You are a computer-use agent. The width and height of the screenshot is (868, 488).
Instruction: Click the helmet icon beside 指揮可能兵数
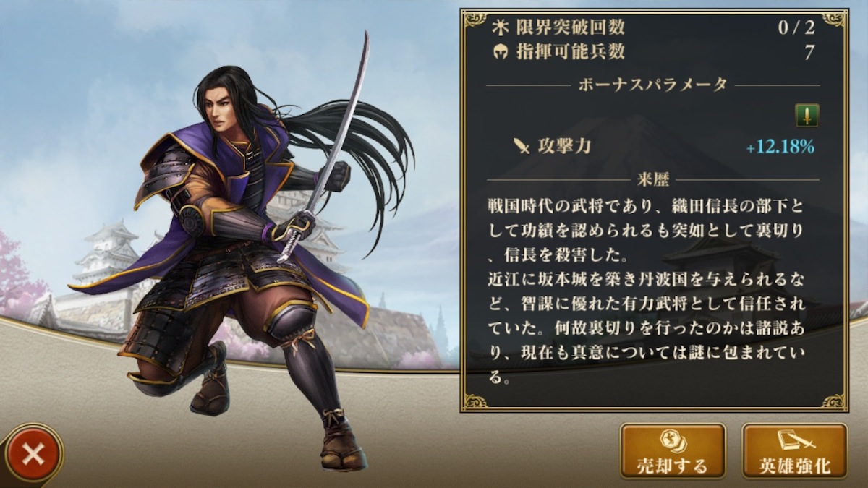pyautogui.click(x=500, y=53)
